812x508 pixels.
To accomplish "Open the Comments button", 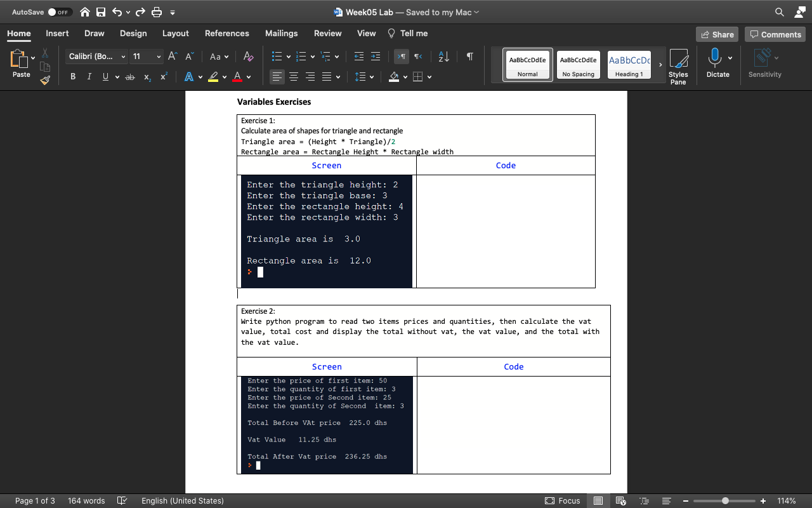I will (775, 34).
